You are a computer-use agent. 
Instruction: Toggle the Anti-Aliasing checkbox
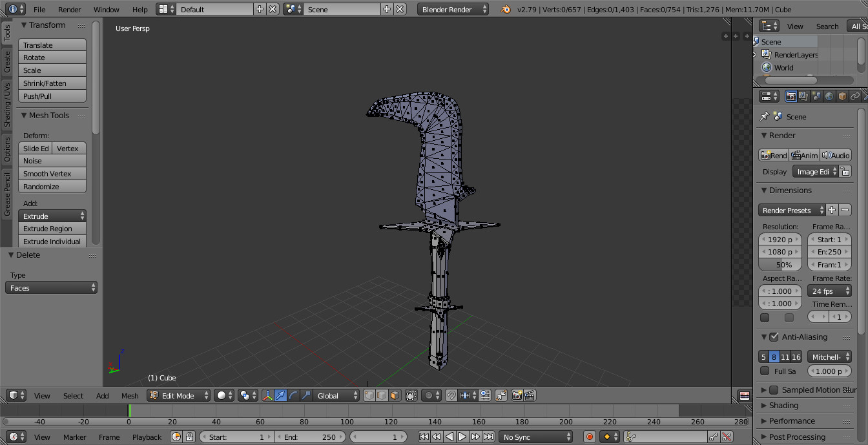click(x=774, y=337)
